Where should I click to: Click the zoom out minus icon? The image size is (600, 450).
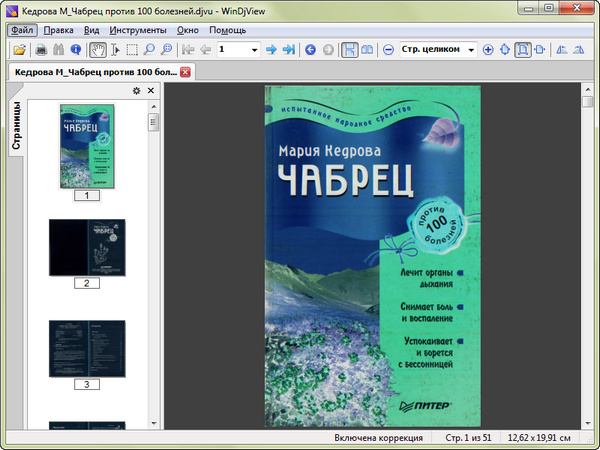click(388, 49)
